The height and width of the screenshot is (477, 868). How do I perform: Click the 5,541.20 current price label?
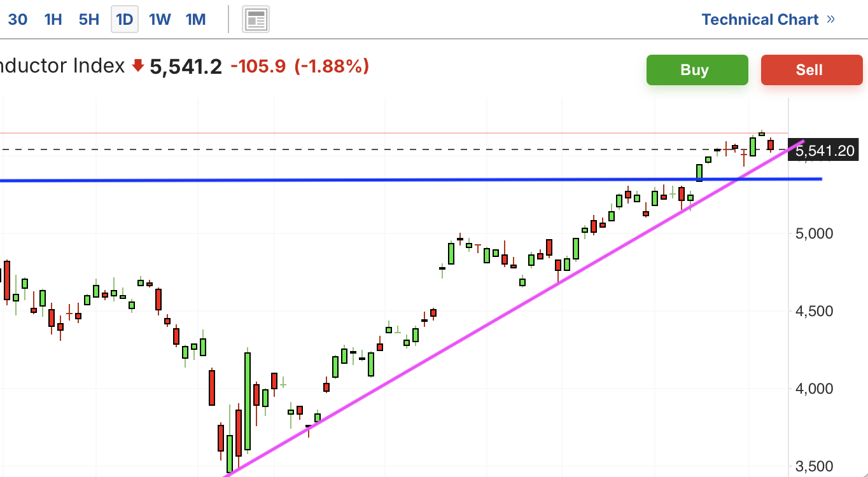pyautogui.click(x=825, y=151)
